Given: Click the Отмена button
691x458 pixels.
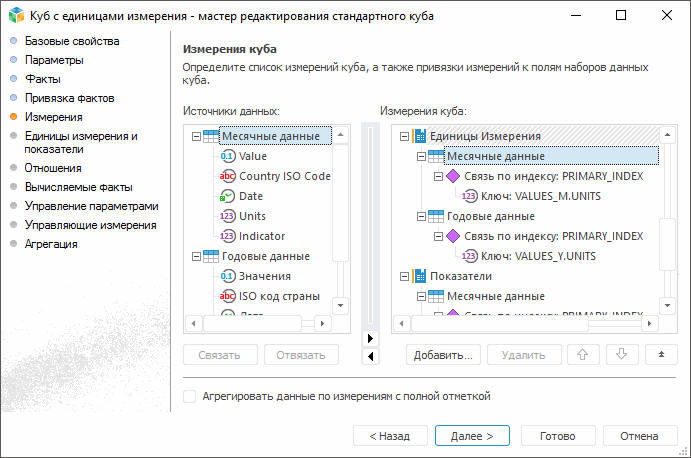Looking at the screenshot, I should (638, 436).
